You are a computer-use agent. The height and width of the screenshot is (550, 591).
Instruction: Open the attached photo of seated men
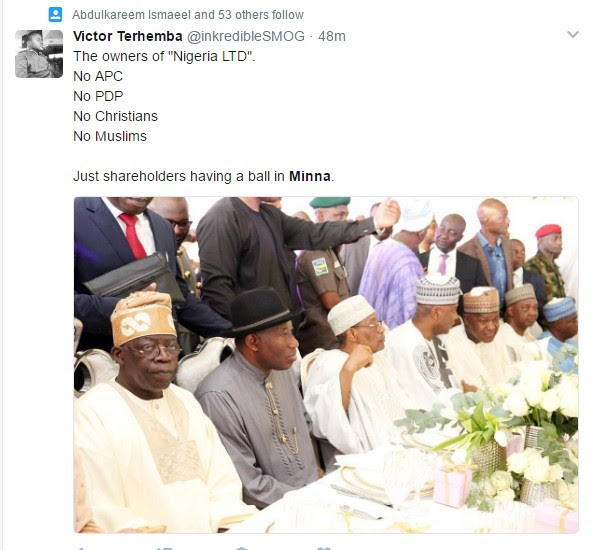click(326, 365)
